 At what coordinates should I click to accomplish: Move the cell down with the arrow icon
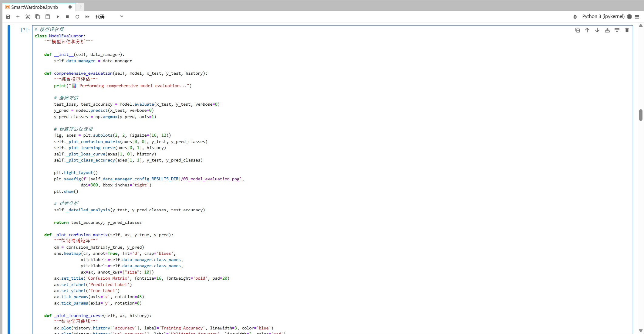click(x=597, y=30)
